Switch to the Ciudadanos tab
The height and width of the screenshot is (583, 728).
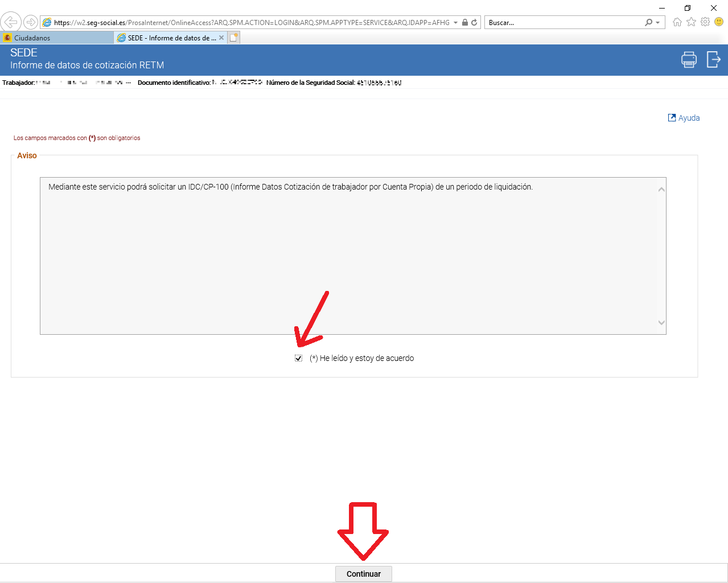[x=57, y=38]
